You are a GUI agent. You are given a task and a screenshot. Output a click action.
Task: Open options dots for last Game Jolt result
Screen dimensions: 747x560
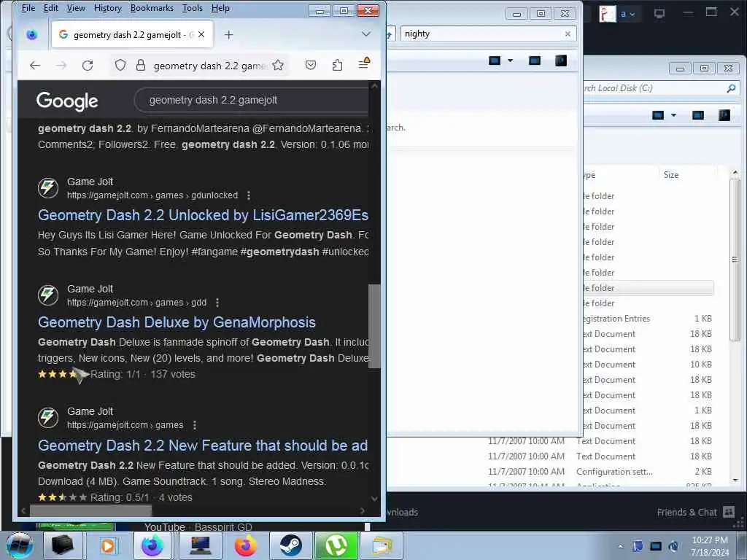(194, 425)
